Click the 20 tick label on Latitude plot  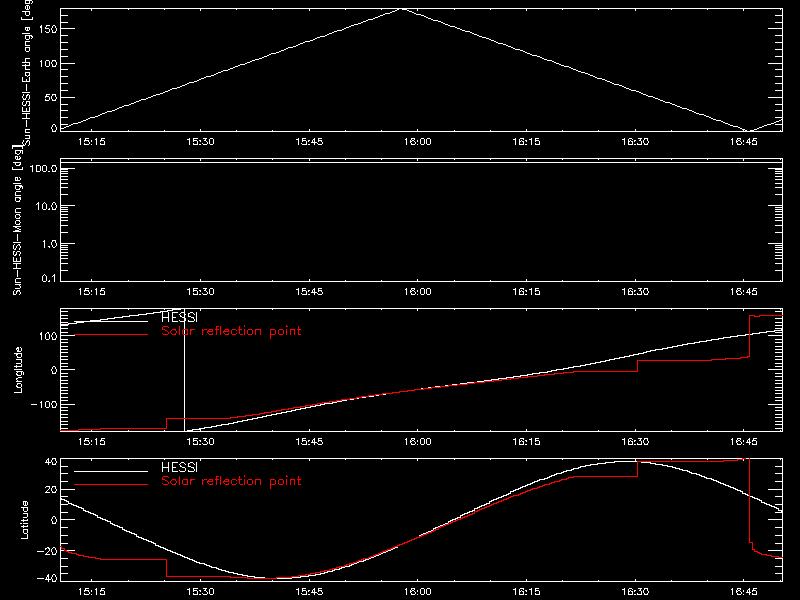(x=51, y=490)
